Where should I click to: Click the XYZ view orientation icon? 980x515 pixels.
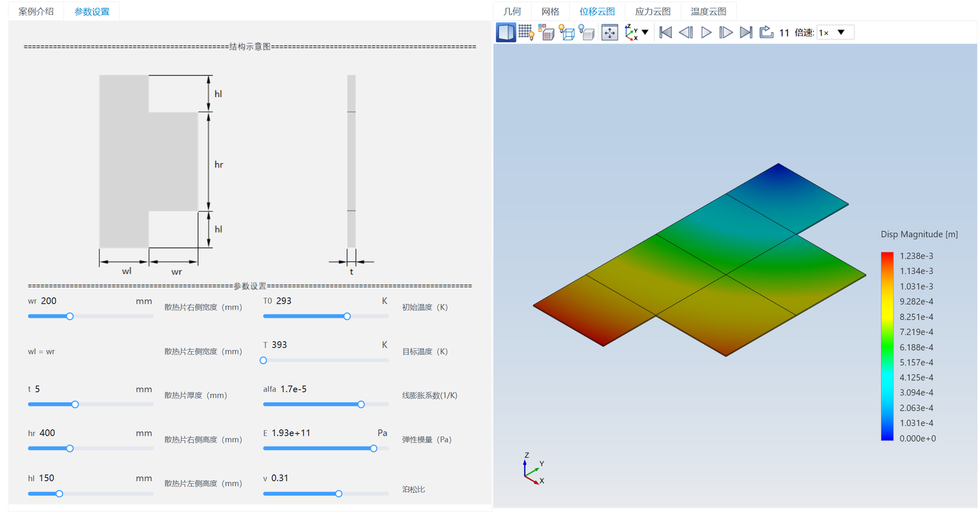click(632, 32)
